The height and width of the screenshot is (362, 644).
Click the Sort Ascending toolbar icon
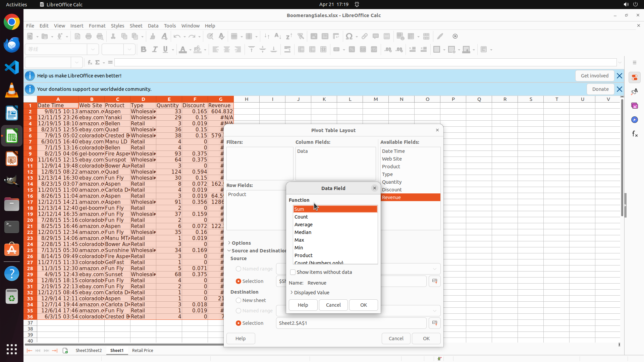[x=278, y=36]
